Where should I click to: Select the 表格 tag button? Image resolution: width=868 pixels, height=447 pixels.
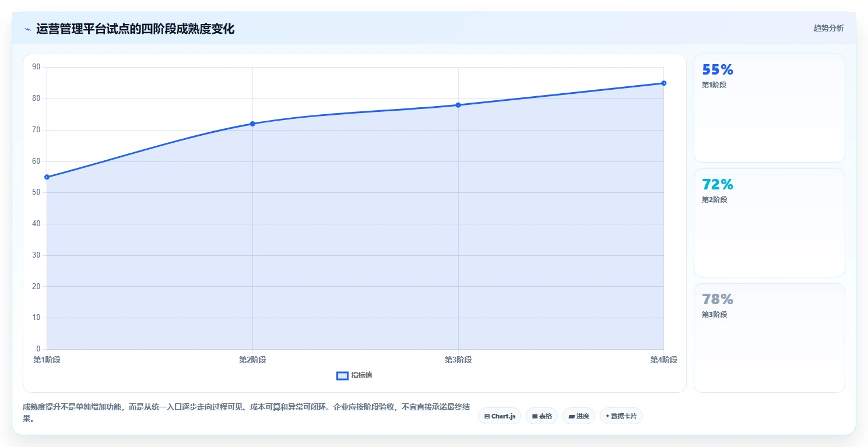click(x=542, y=416)
